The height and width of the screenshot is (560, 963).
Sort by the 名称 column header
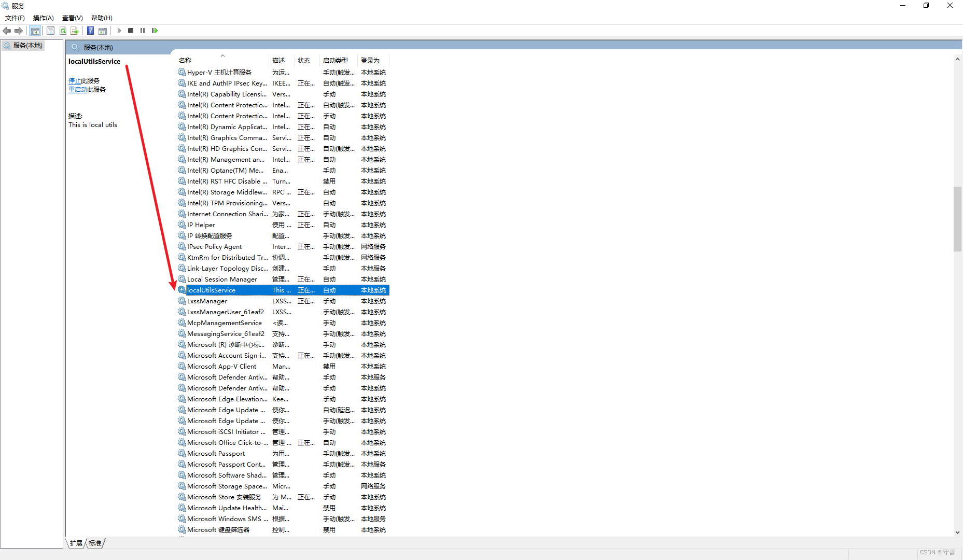222,61
